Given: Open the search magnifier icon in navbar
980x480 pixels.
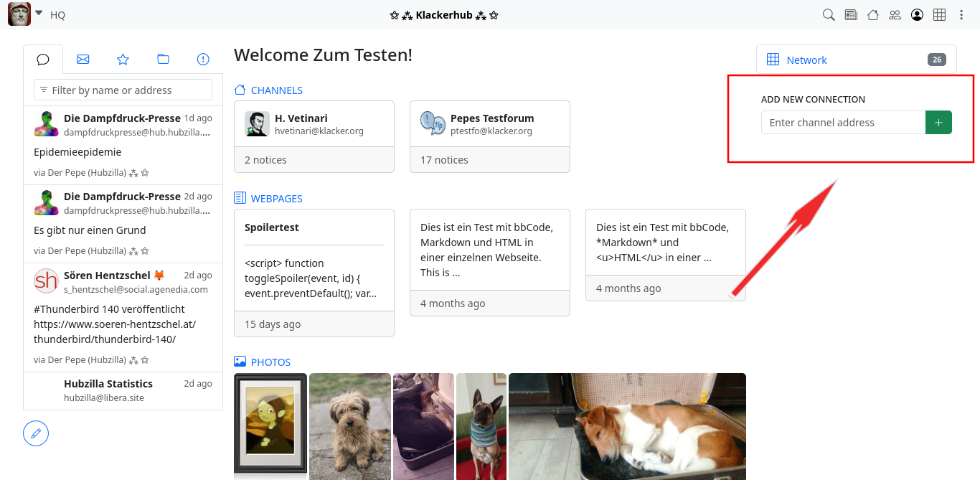Looking at the screenshot, I should 829,14.
